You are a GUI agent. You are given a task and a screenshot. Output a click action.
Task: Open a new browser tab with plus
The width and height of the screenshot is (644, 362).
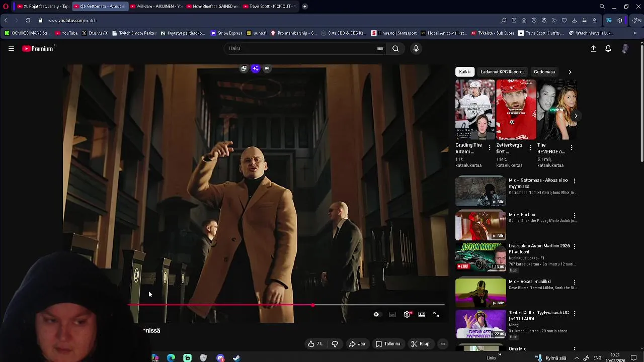[305, 7]
